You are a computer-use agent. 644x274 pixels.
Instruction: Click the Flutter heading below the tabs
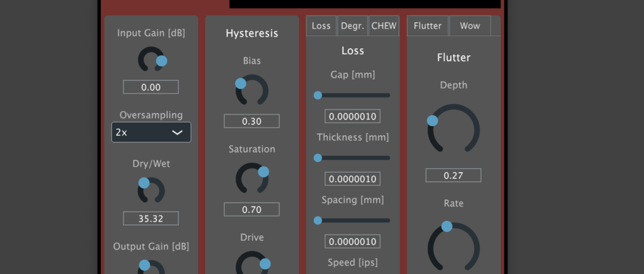point(453,58)
